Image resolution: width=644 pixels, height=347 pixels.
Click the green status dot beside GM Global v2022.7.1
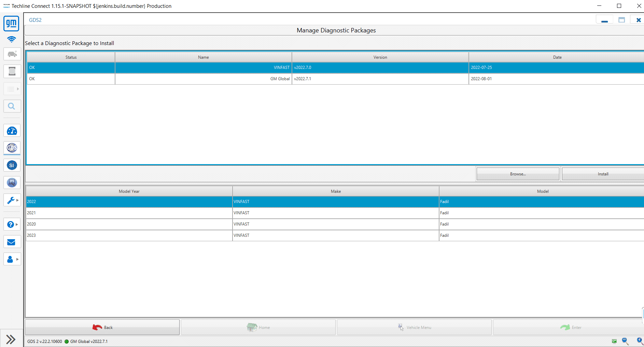point(67,342)
